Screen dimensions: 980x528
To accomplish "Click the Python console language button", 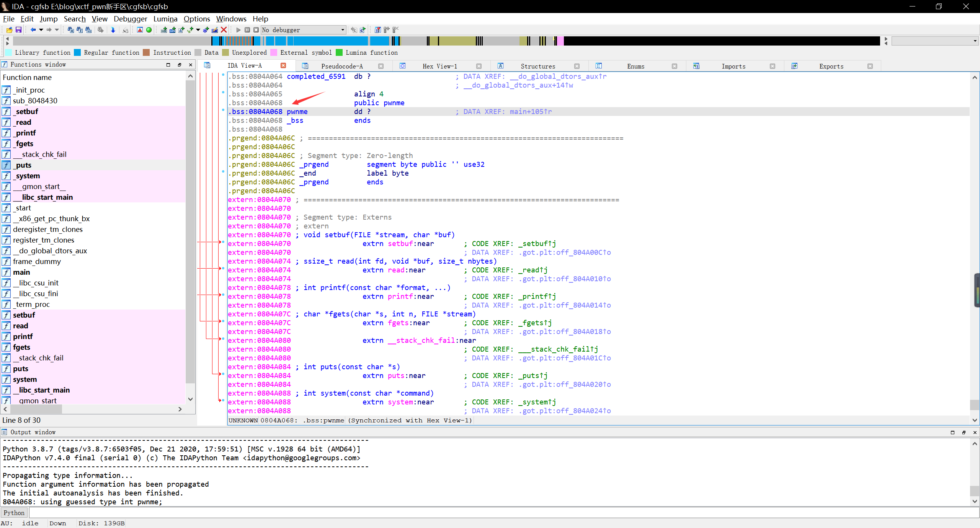I will [14, 513].
